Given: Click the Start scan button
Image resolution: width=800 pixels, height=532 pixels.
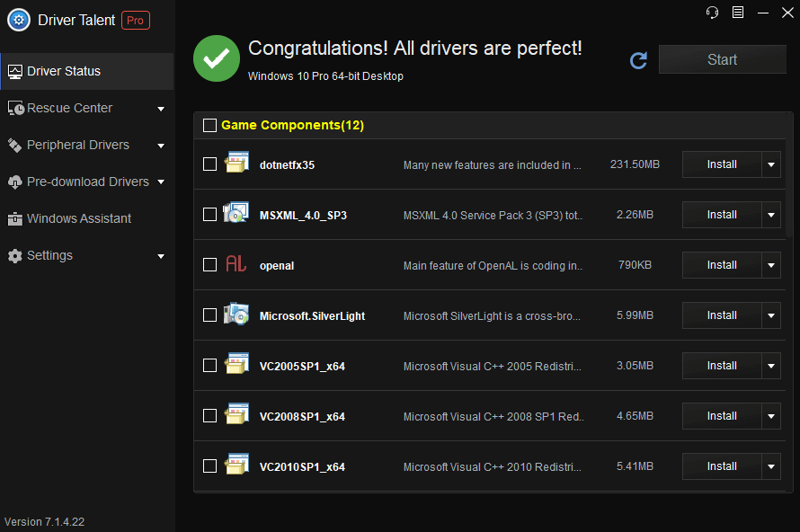Looking at the screenshot, I should tap(722, 58).
